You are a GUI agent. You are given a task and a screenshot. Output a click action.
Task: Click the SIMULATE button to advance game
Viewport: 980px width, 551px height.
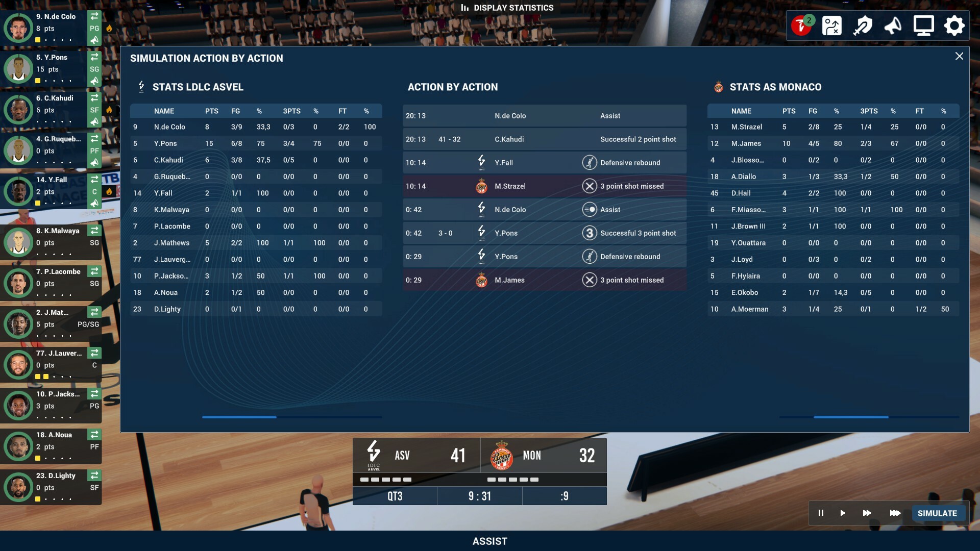pos(938,513)
